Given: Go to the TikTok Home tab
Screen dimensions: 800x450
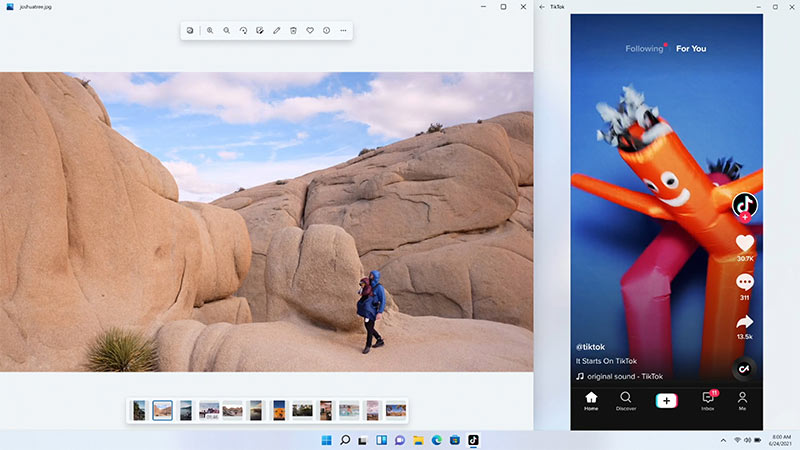Looking at the screenshot, I should tap(591, 401).
